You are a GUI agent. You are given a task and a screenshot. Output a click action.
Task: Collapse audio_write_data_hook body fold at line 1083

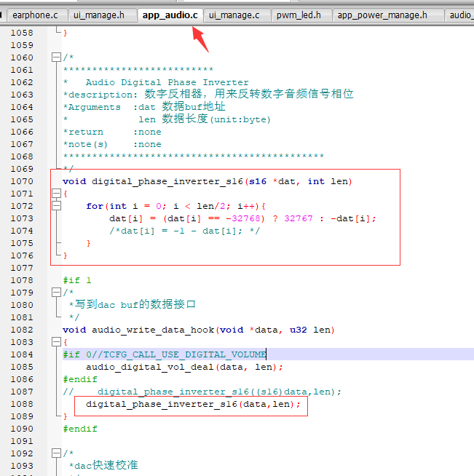[56, 342]
